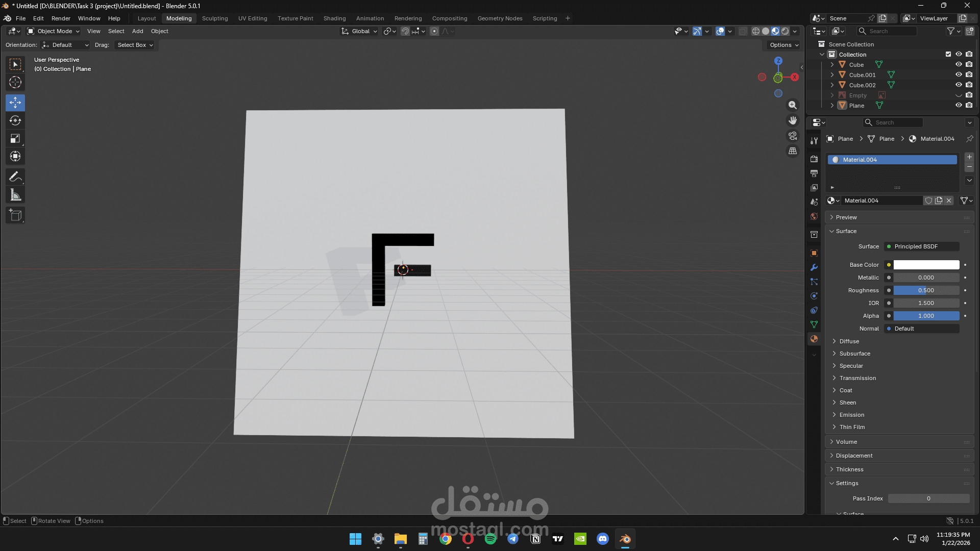
Task: Select the Scale tool
Action: (x=15, y=139)
